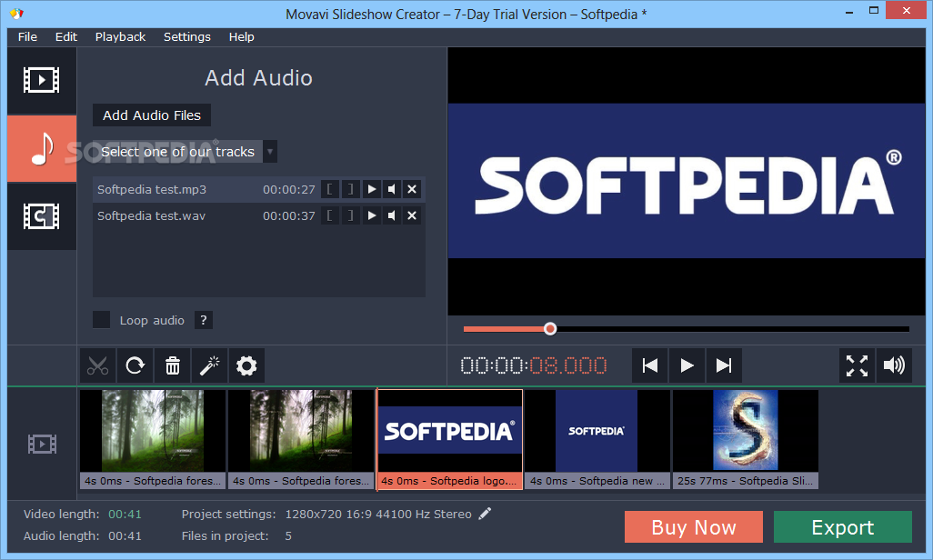Open the titles tab in sidebar
Image resolution: width=933 pixels, height=560 pixels.
click(x=42, y=216)
